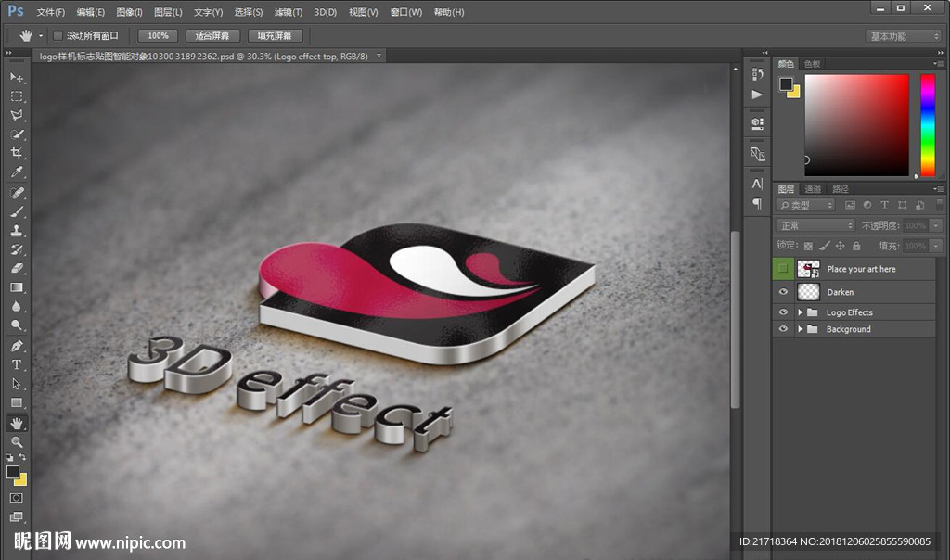Expand the Background group
This screenshot has height=560, width=950.
tap(801, 329)
